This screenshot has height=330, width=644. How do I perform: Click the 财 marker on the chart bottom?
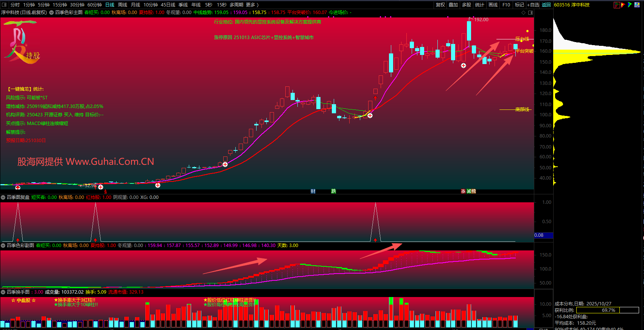click(313, 191)
